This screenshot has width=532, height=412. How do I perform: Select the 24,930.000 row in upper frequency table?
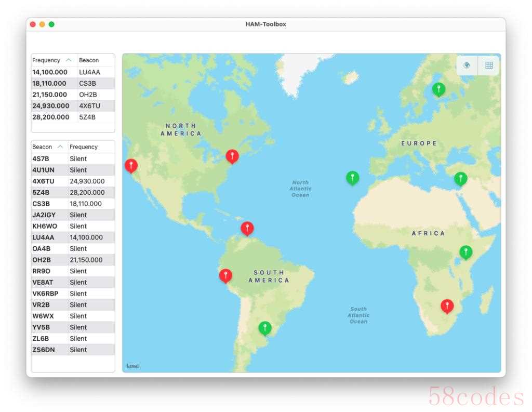point(73,105)
